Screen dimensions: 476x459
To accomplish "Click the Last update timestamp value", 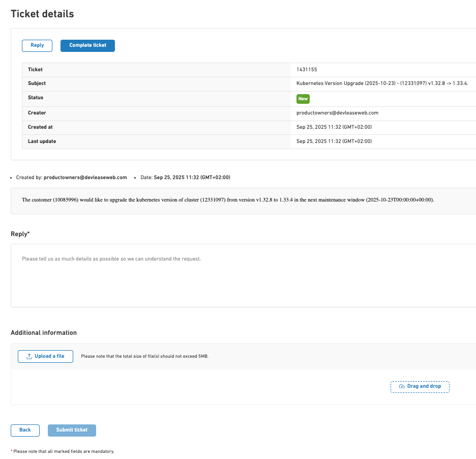I will 334,141.
